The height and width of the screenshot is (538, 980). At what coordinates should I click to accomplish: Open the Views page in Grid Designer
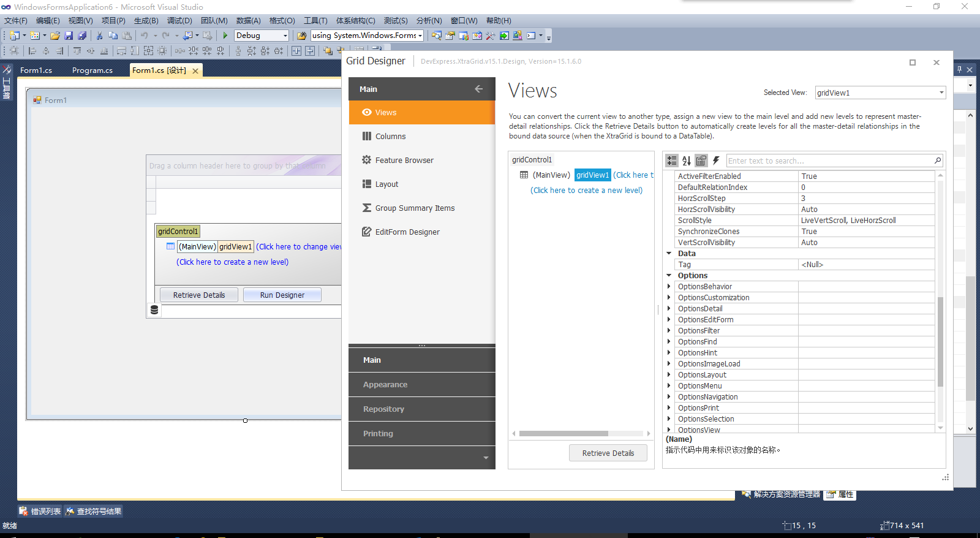click(x=422, y=113)
